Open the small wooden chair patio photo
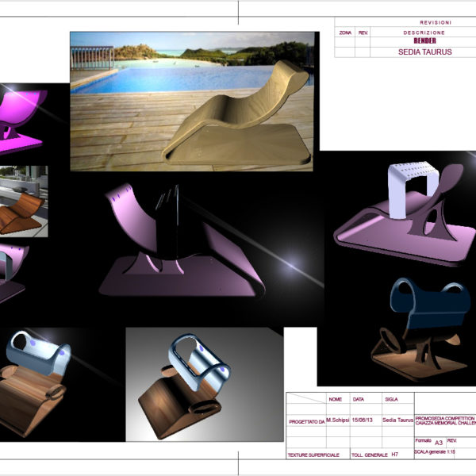Viewport: 476px width, 476px height. (24, 202)
